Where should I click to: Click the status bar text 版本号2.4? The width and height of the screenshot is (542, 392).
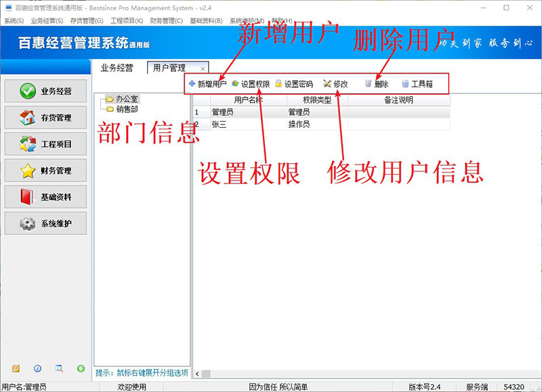(425, 387)
